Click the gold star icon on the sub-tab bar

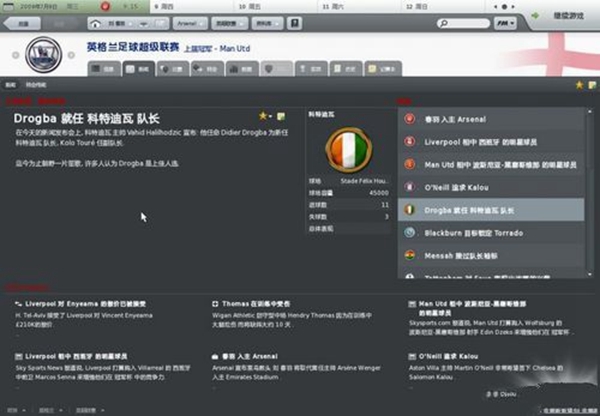pos(579,85)
